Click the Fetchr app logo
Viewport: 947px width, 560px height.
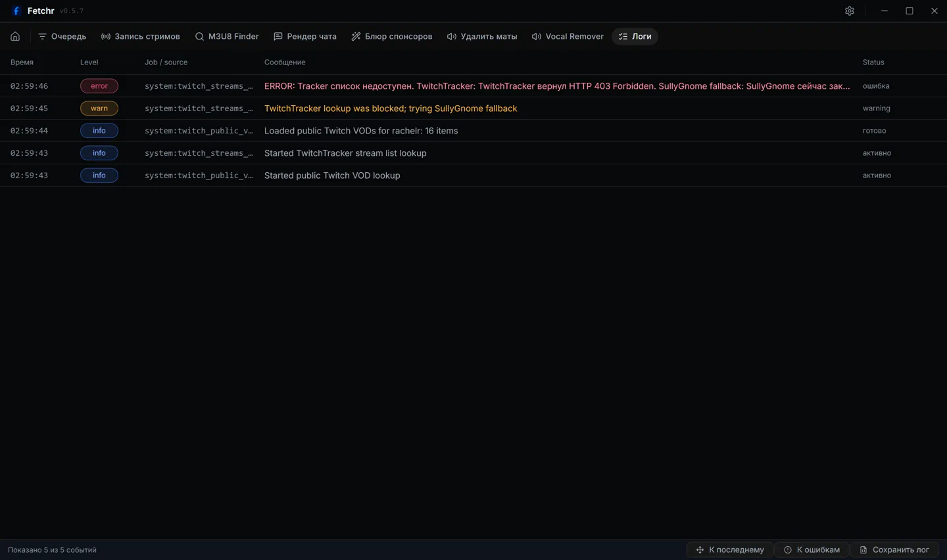click(16, 11)
